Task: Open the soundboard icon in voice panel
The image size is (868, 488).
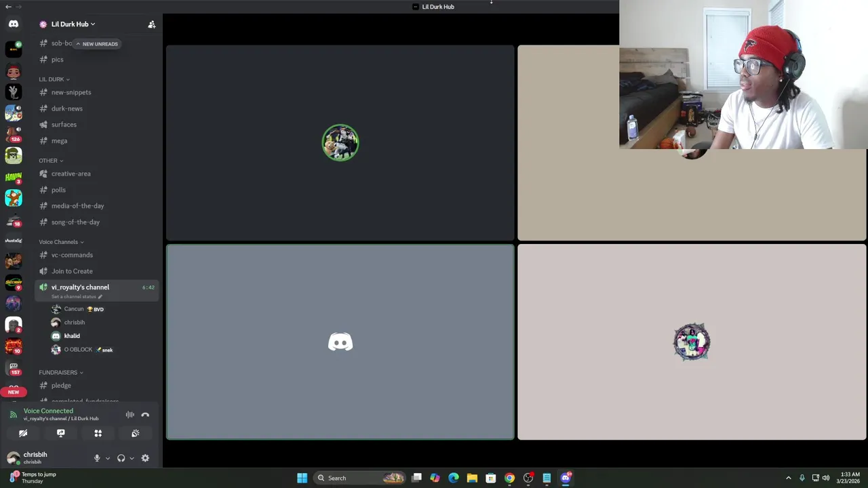Action: coord(135,433)
